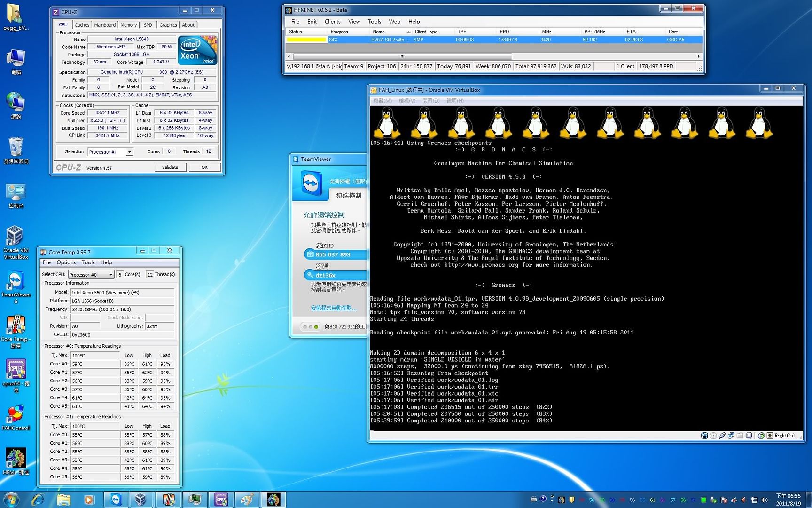Click the TeamViewer remote control tab header
This screenshot has width=812, height=508.
click(x=349, y=196)
